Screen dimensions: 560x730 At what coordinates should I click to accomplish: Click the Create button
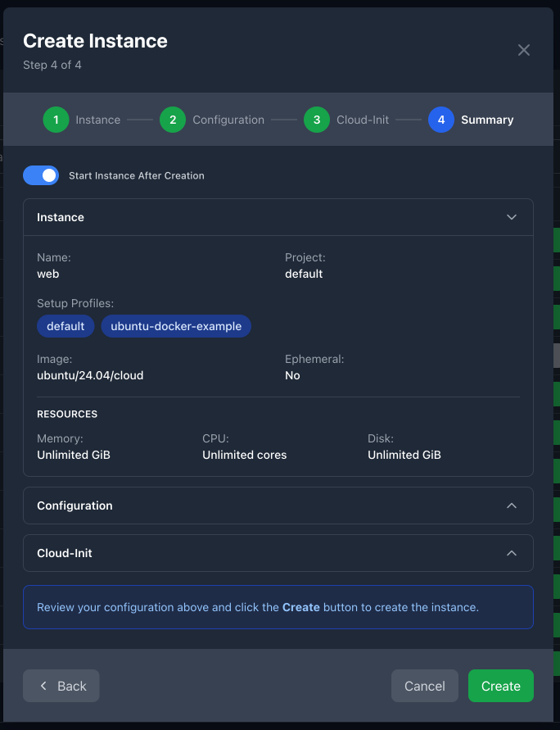pyautogui.click(x=500, y=686)
